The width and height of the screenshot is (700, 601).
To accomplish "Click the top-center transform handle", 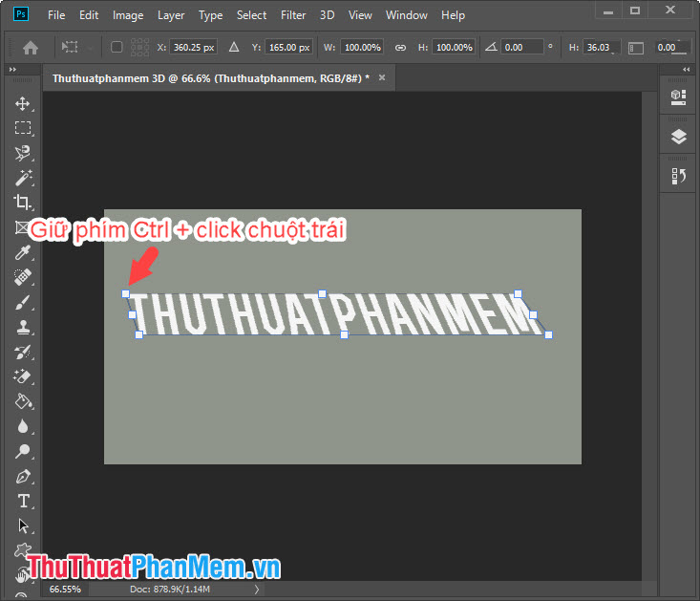I will (322, 293).
